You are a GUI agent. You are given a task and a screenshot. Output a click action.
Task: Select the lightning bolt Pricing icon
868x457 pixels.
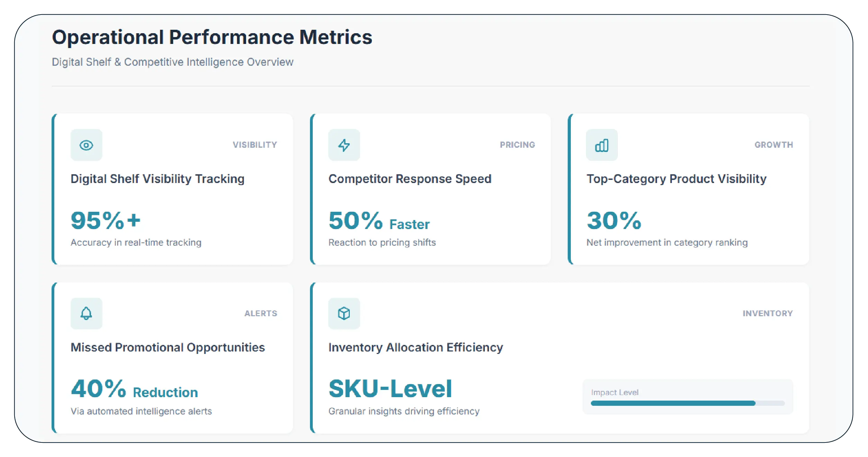(345, 145)
